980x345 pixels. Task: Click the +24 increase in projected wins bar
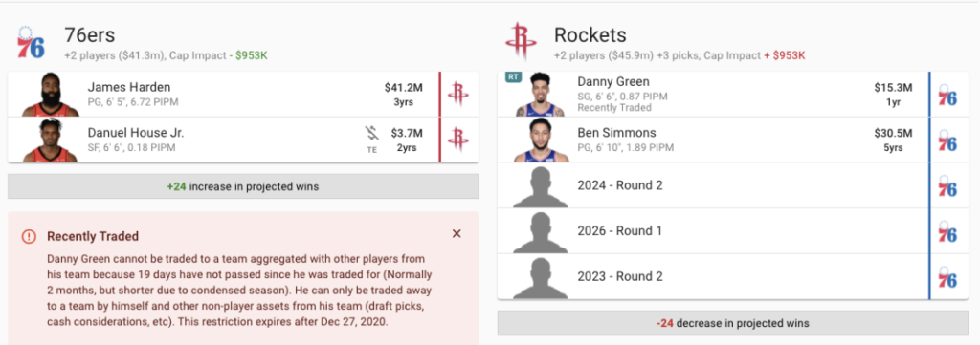pos(243,186)
